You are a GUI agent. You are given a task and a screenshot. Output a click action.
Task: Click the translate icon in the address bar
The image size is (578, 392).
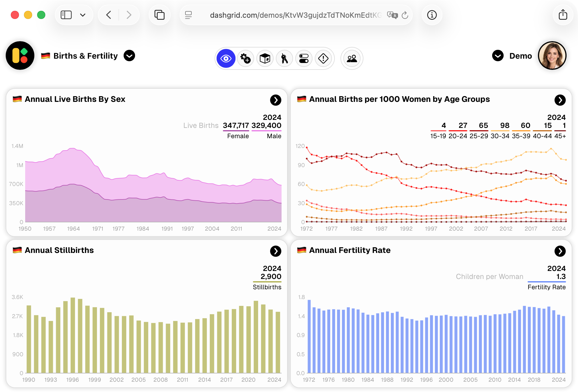(392, 15)
